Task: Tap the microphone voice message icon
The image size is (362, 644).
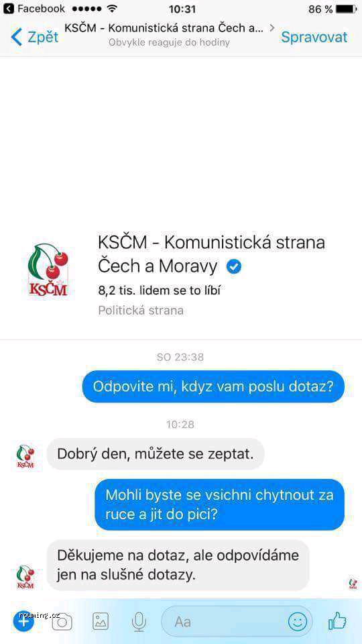Action: coord(139,621)
